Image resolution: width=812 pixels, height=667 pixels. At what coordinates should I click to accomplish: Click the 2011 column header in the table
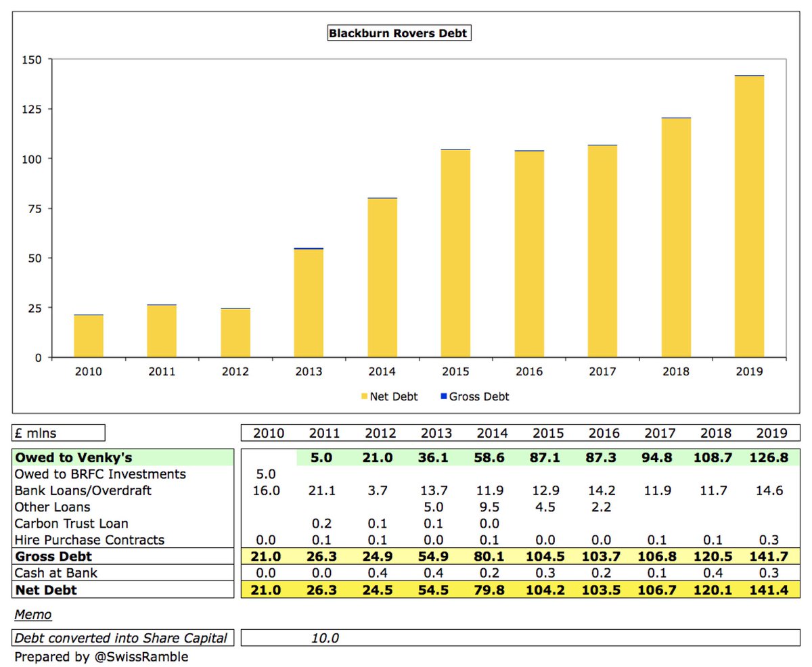coord(323,432)
